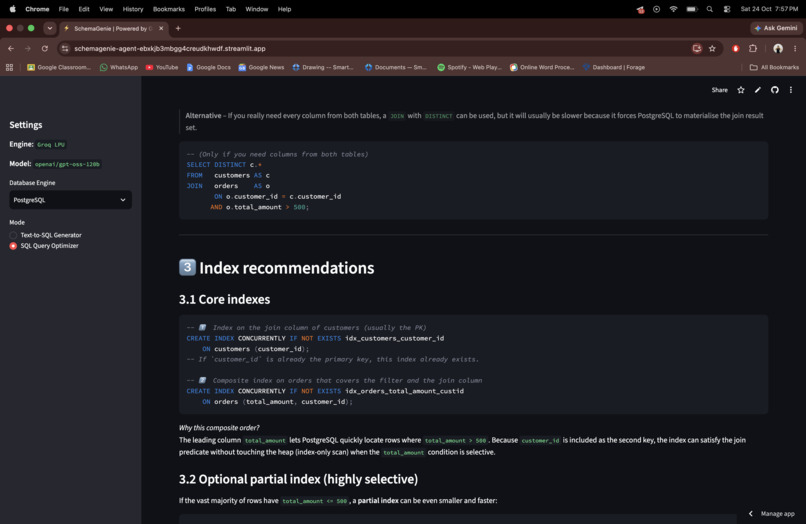Open the apps grid in bookmarks bar

tap(9, 67)
